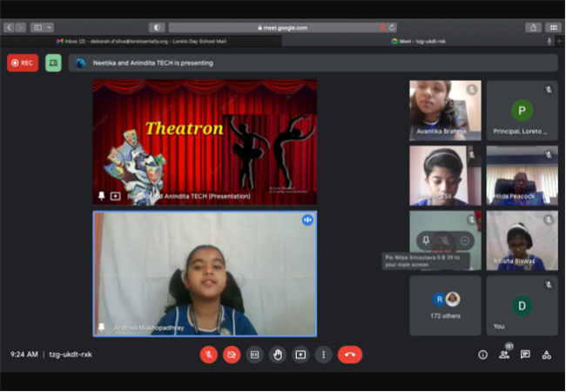Viewport: 566px width, 392px height.
Task: Pin Nitya Srivastava to main screen
Action: [426, 240]
